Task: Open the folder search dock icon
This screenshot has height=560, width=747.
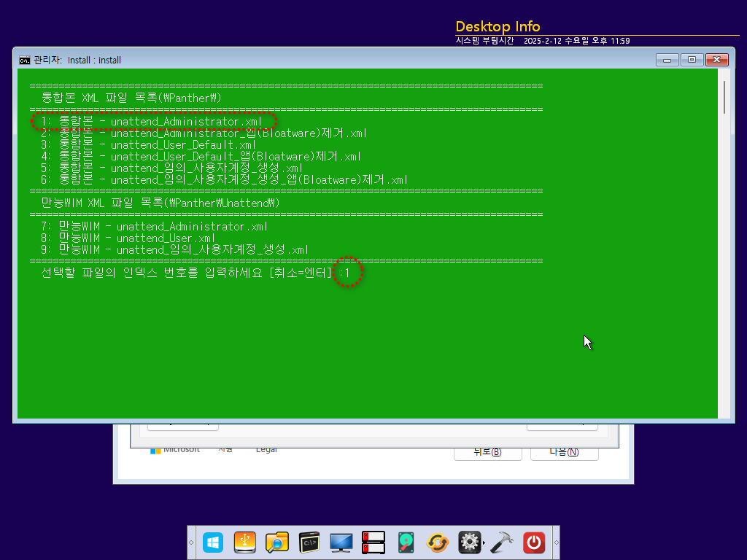Action: pyautogui.click(x=276, y=542)
